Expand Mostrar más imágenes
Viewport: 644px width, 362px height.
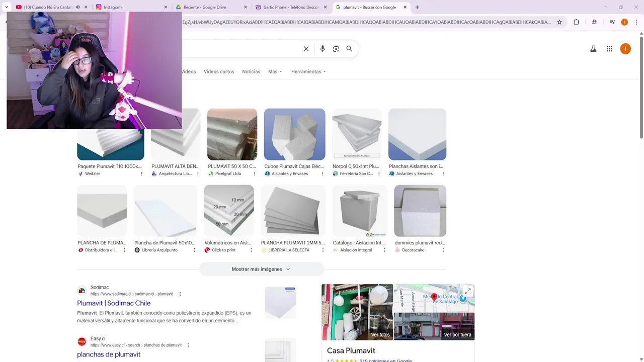click(261, 269)
